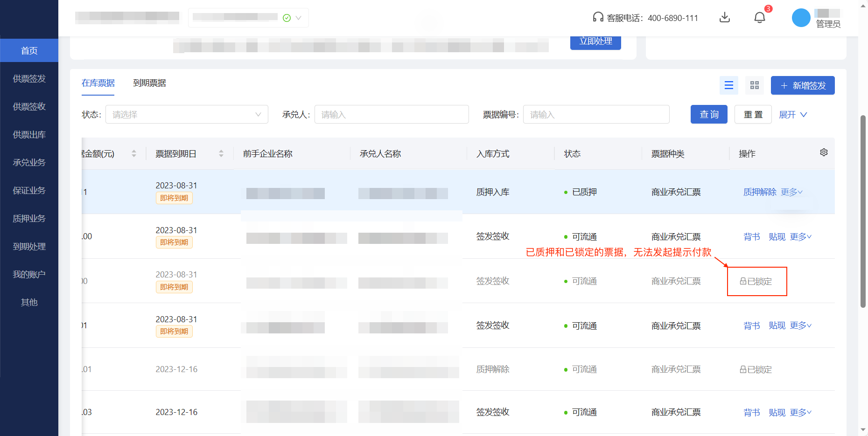868x436 pixels.
Task: Click 前手企业名称 column header
Action: [268, 154]
